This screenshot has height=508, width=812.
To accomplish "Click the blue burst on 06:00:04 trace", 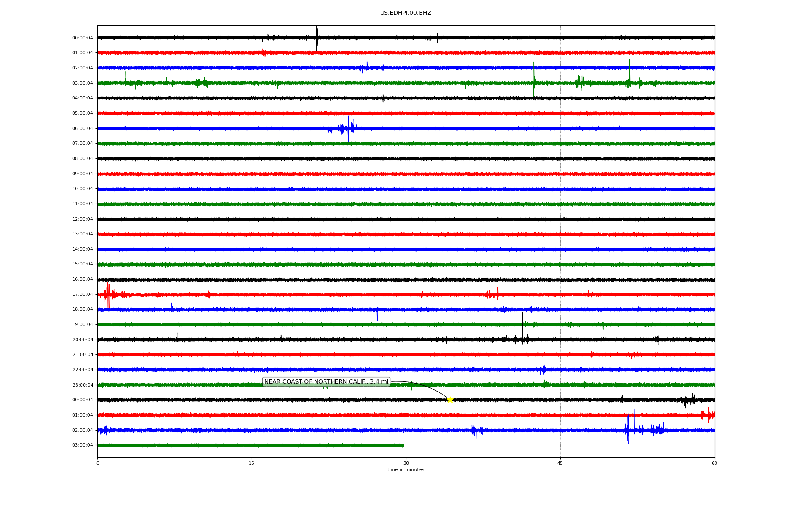I will point(348,127).
